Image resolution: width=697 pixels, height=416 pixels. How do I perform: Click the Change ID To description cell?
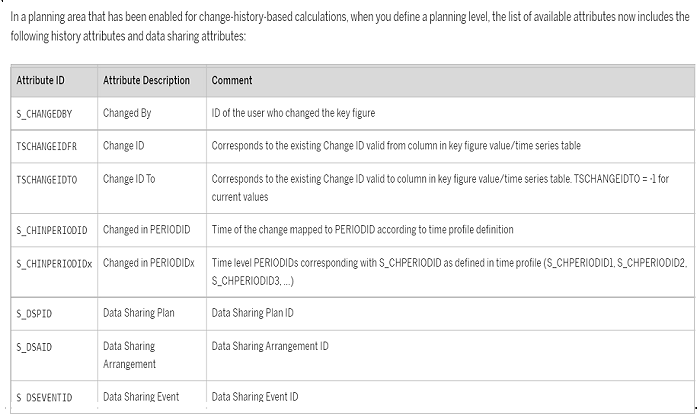(x=131, y=179)
